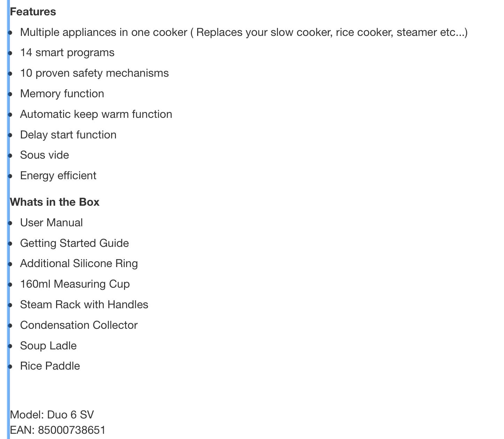The image size is (504, 439).
Task: Click the Soup Ladle list item
Action: click(48, 346)
